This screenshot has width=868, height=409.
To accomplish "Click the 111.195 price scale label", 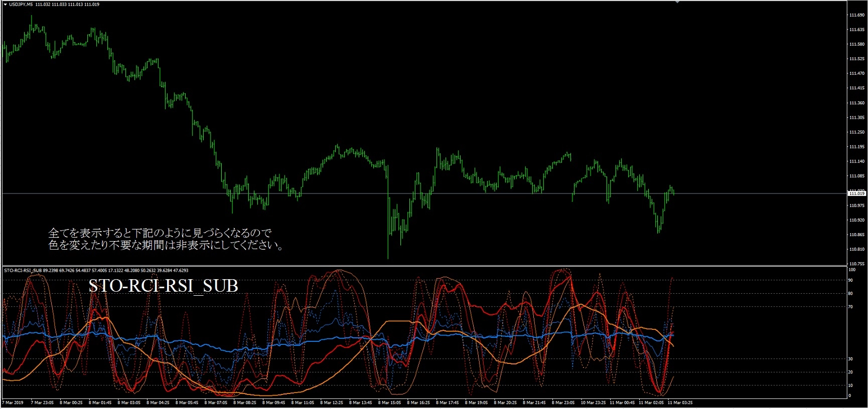I will pos(856,147).
